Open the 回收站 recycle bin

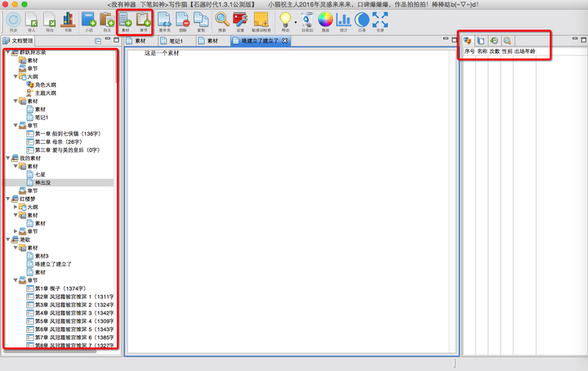coord(307,22)
